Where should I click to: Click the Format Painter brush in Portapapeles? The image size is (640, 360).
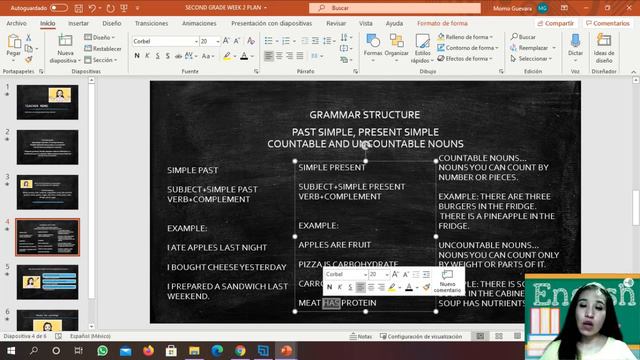29,60
